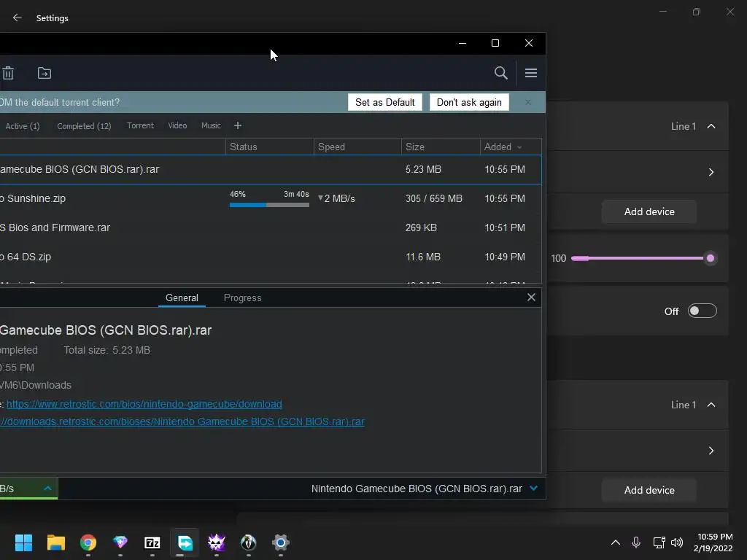Toggle the Off switch in Settings
The image size is (747, 560).
click(x=703, y=311)
